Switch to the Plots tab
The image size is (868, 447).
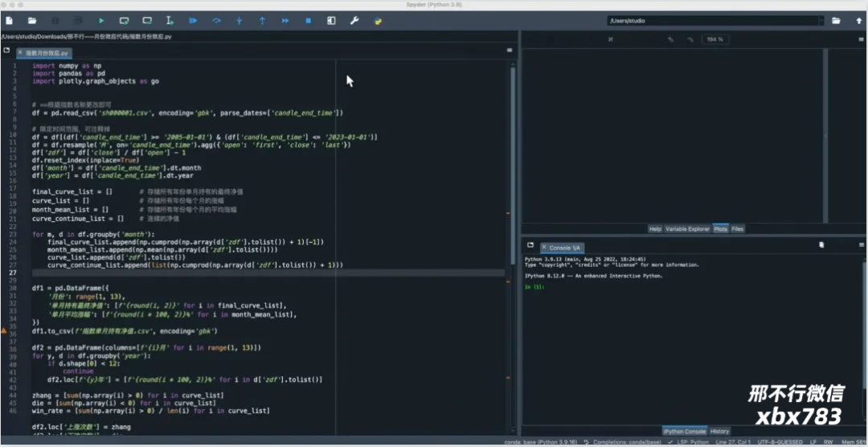pyautogui.click(x=720, y=229)
